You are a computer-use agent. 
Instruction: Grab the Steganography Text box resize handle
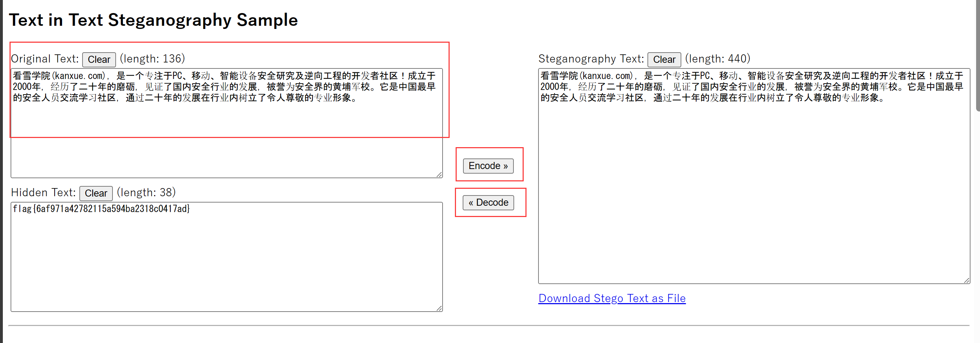tap(966, 280)
